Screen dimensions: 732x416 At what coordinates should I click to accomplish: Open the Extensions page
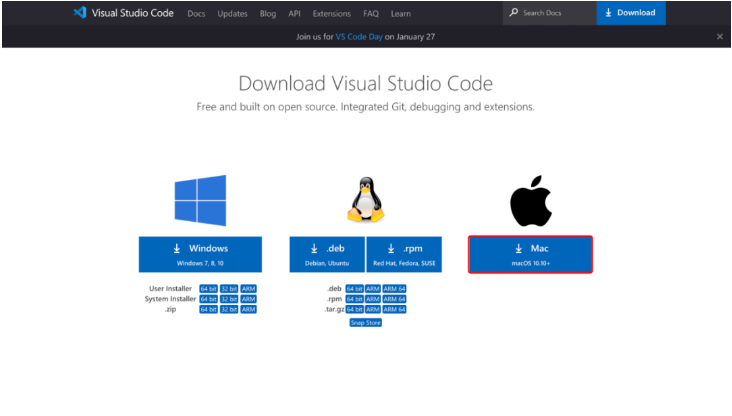click(x=331, y=14)
